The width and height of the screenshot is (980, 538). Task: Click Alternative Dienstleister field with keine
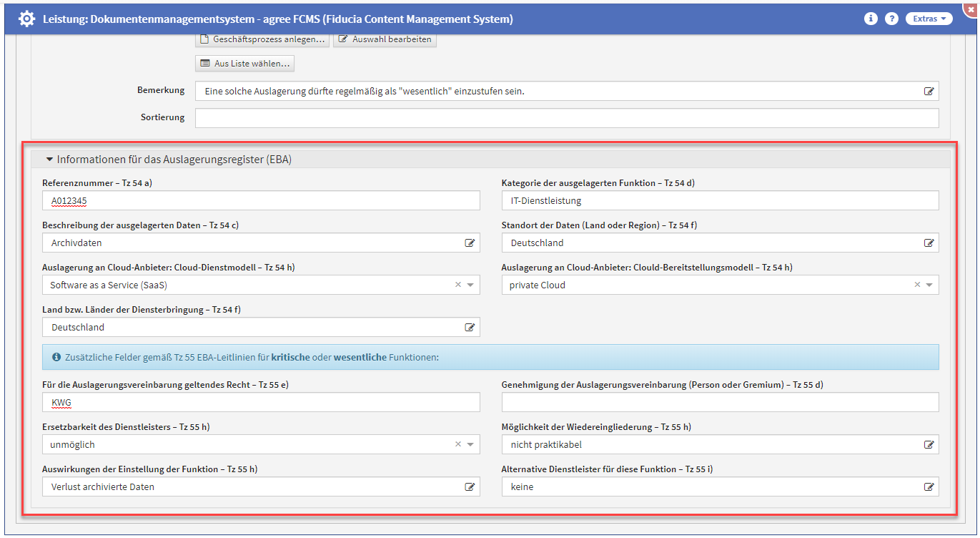721,486
